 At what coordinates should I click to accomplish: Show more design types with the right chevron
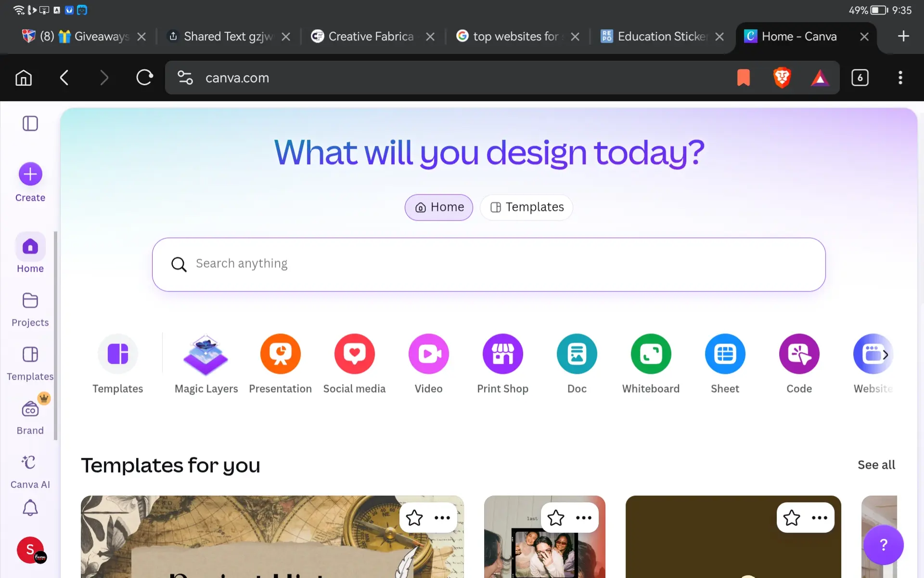tap(885, 355)
